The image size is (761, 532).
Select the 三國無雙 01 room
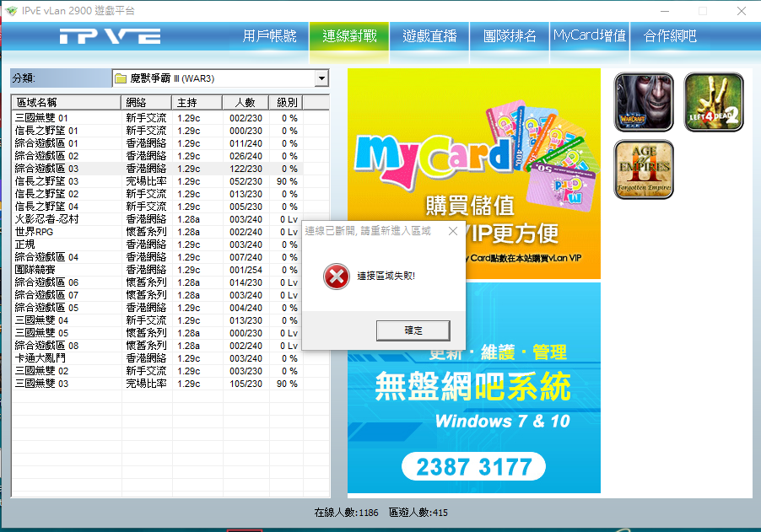pos(158,118)
